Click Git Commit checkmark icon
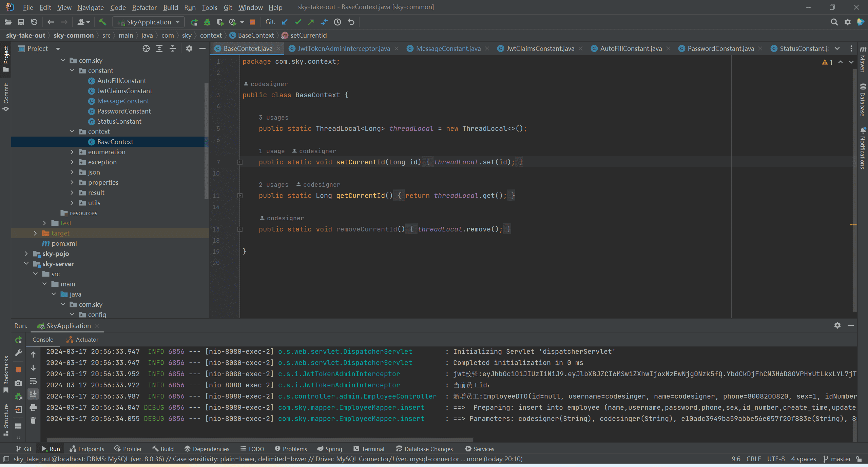 [298, 22]
